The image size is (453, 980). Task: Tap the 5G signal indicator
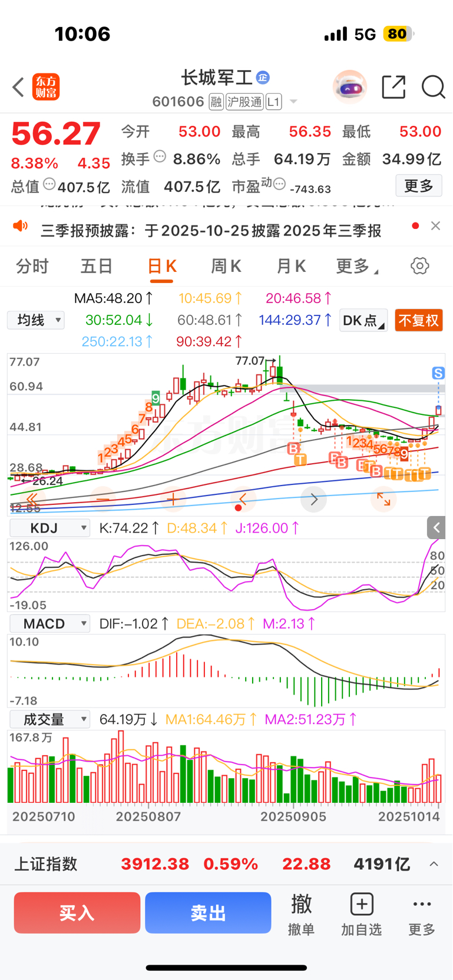(x=365, y=34)
